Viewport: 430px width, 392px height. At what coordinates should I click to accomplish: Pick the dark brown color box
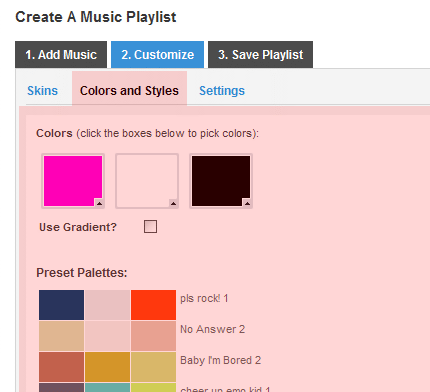point(221,181)
